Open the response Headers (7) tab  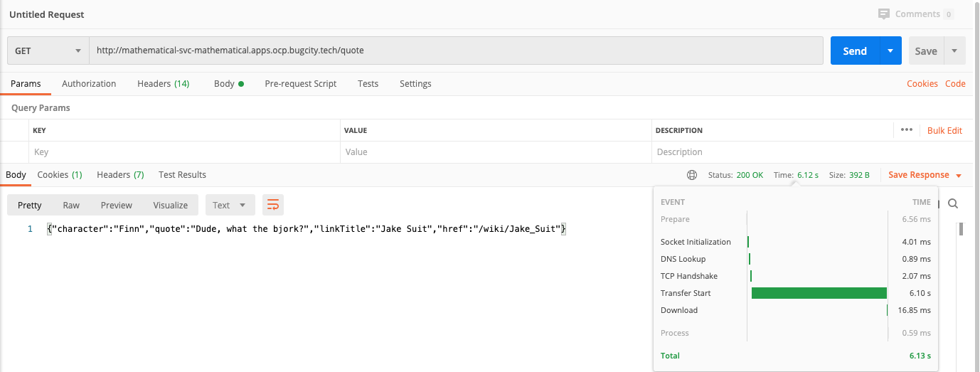pos(120,175)
